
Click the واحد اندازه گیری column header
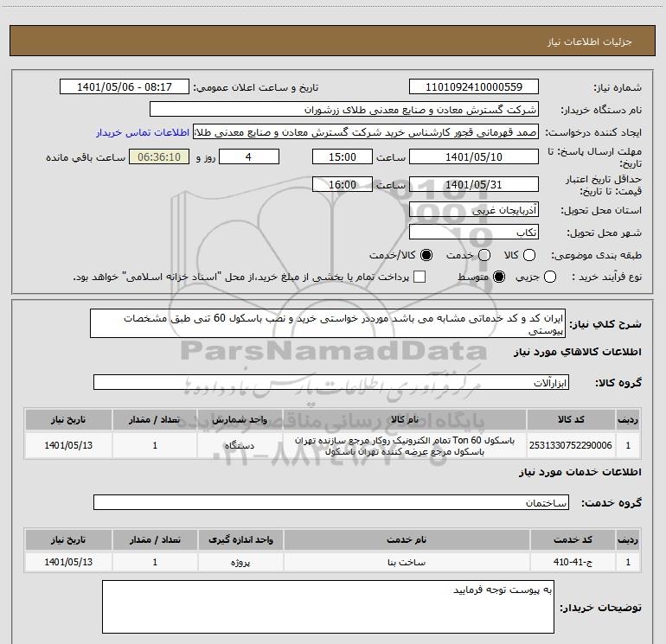[240, 539]
